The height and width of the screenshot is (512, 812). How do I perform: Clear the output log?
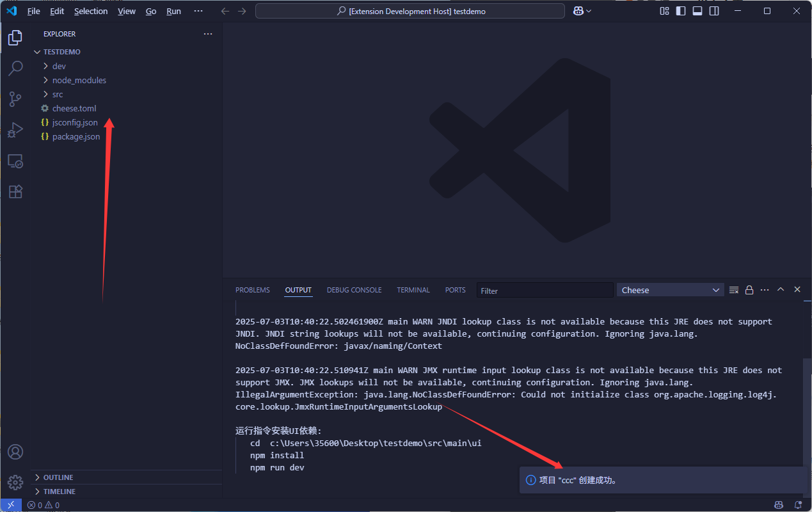pos(734,290)
